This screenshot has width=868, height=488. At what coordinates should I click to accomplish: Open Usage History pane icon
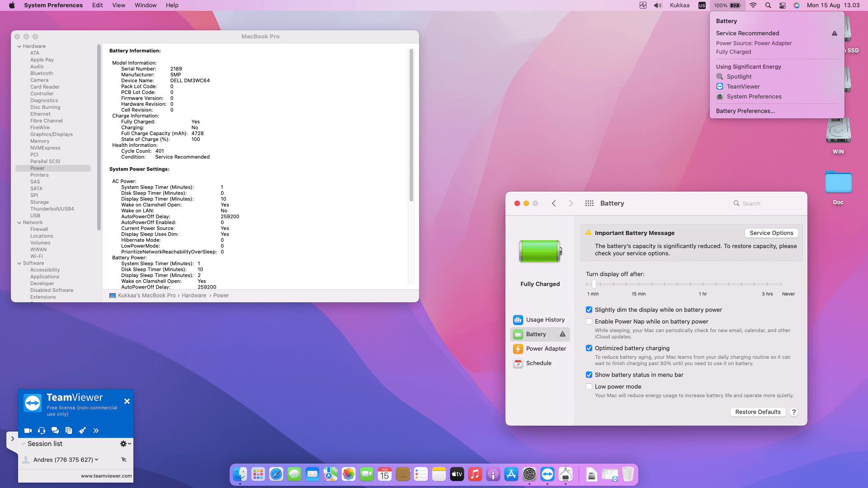tap(518, 320)
